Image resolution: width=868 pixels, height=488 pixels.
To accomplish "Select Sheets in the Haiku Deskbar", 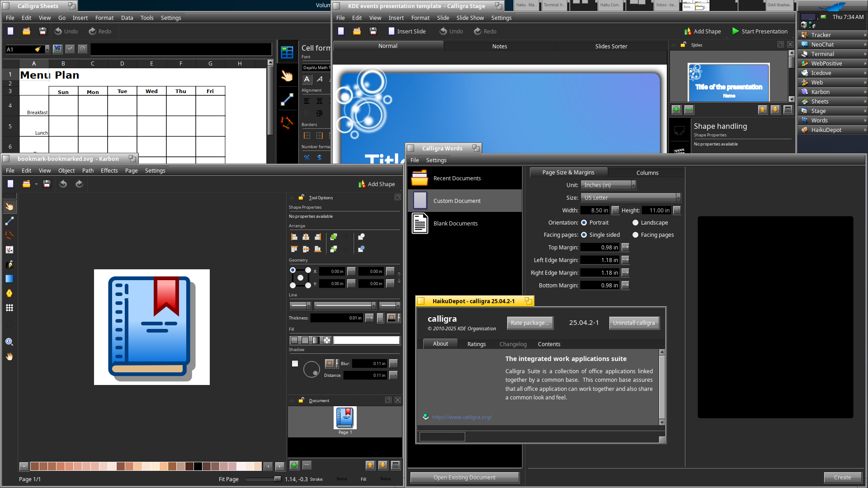I will pos(819,102).
